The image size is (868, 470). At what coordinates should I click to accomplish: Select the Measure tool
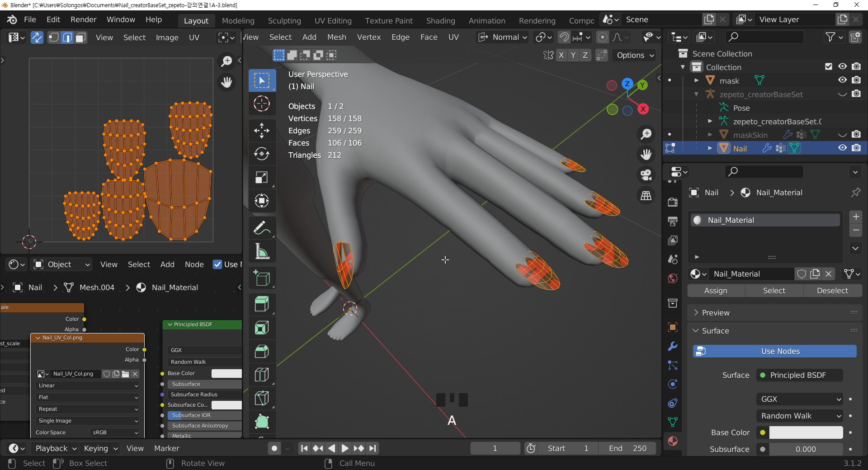point(262,251)
